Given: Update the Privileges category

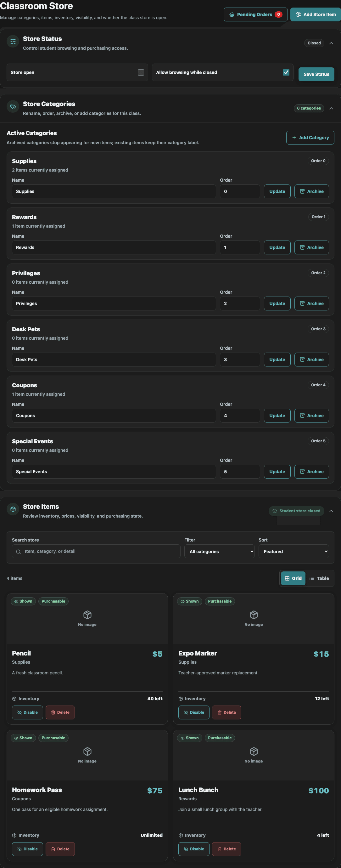Looking at the screenshot, I should click(277, 303).
